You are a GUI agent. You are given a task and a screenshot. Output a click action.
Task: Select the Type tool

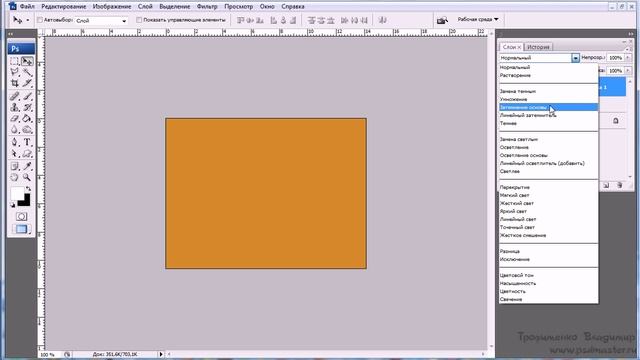(27, 142)
